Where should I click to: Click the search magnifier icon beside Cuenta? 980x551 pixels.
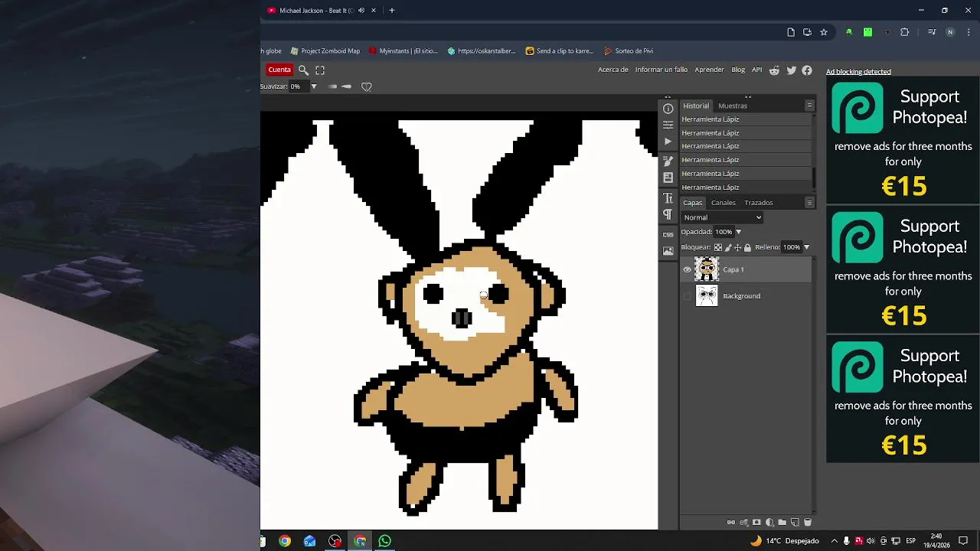(303, 70)
